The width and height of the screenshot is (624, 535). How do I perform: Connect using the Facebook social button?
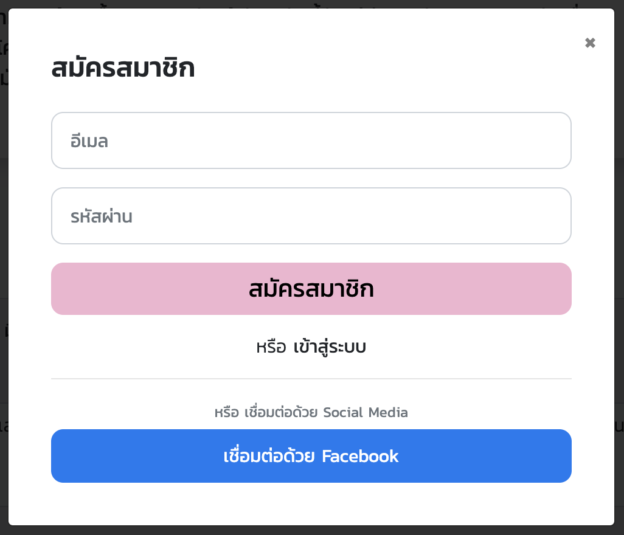311,456
